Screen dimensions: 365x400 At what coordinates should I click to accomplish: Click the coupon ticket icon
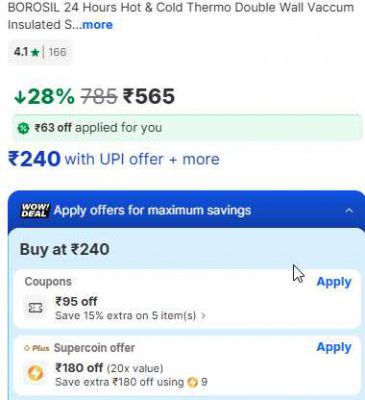35,308
